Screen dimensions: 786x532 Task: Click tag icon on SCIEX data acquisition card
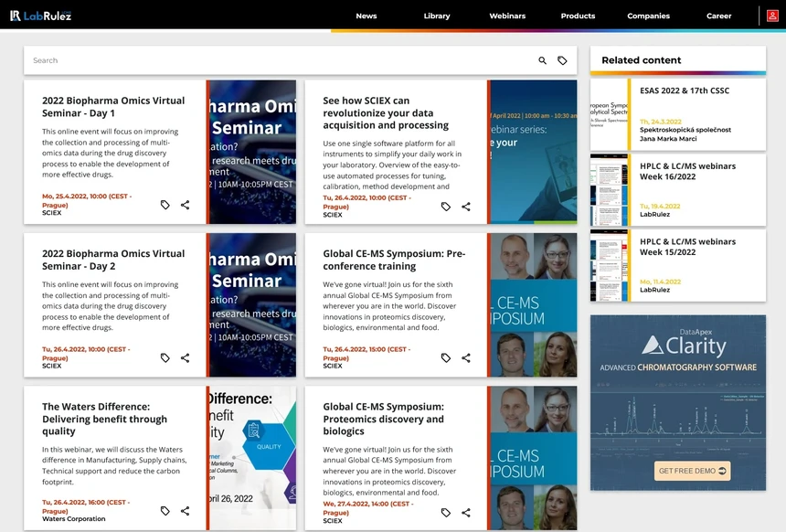click(446, 207)
